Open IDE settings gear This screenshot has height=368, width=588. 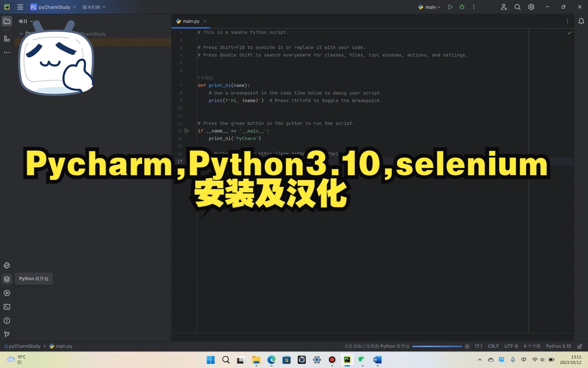point(531,7)
